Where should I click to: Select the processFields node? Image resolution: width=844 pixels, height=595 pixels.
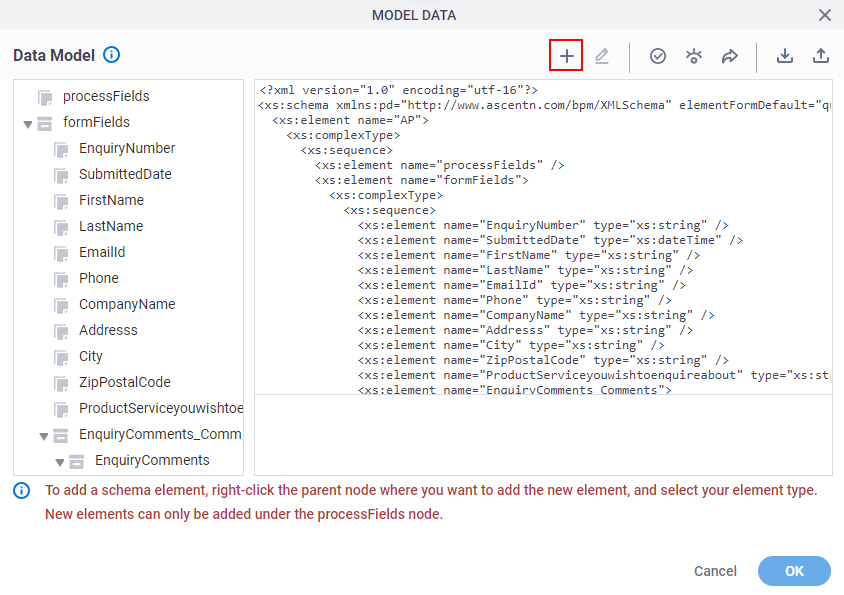(106, 96)
